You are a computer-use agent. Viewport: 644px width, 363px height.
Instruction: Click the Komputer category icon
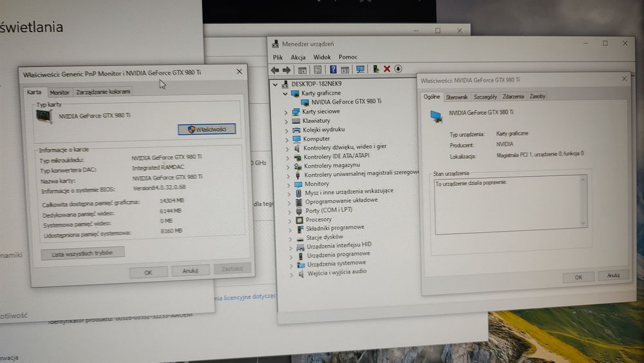click(297, 139)
